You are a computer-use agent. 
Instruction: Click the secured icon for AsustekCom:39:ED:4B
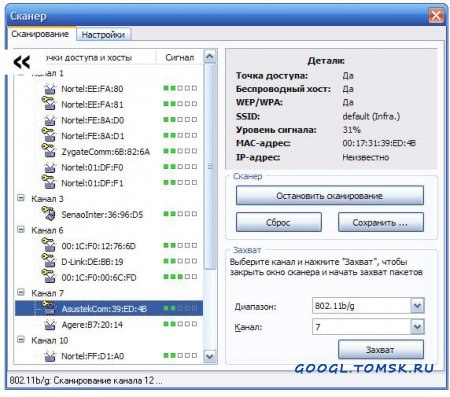[x=49, y=308]
